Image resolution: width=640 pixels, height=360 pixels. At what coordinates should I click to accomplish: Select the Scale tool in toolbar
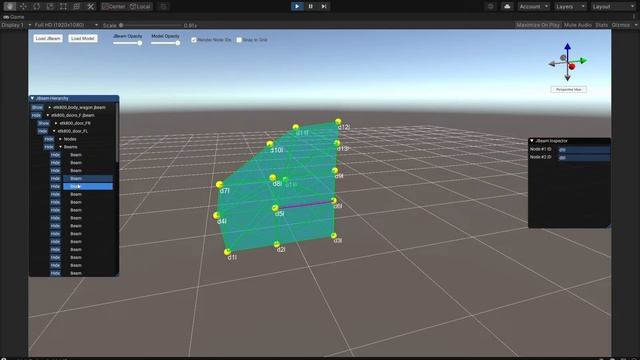click(x=50, y=7)
